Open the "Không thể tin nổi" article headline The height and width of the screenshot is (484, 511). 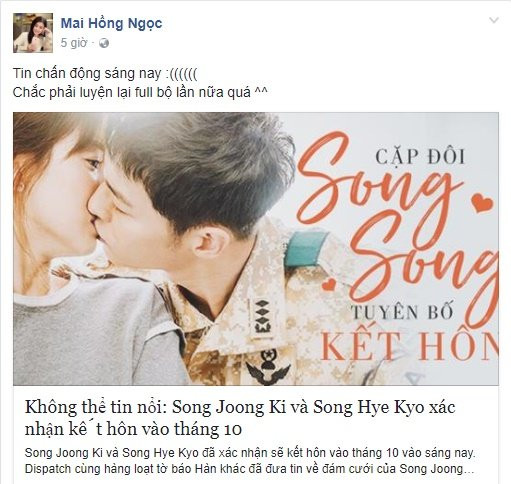240,418
